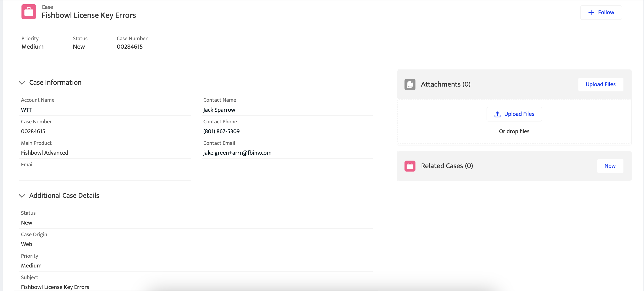Collapse the Case Information section
644x291 pixels.
point(22,83)
